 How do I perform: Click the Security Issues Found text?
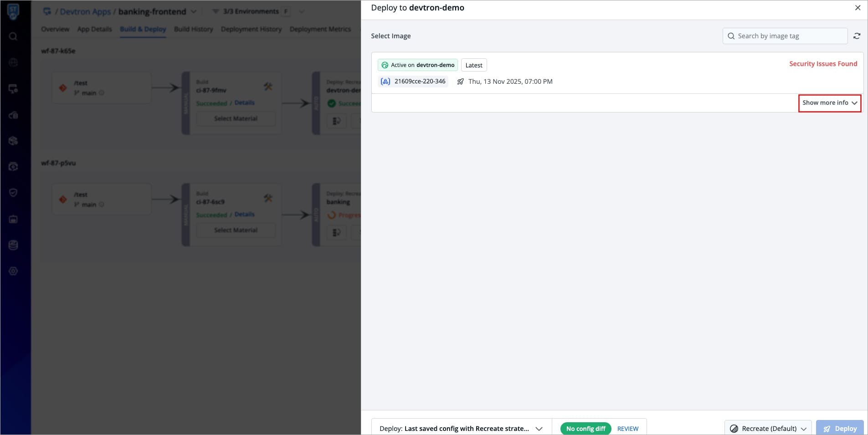[x=823, y=64]
